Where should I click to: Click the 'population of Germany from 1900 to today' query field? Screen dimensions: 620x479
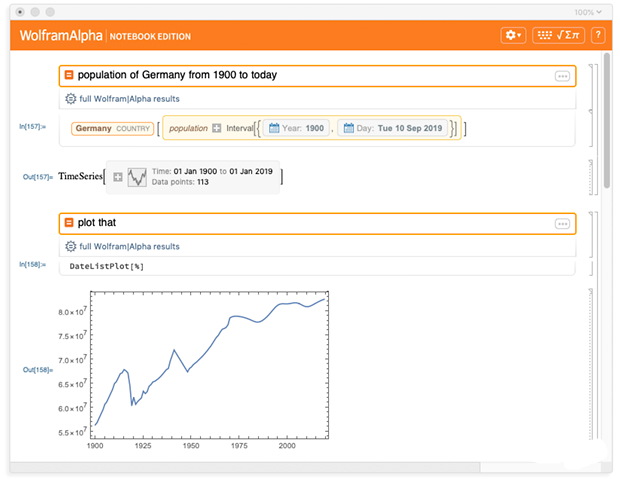pos(317,76)
